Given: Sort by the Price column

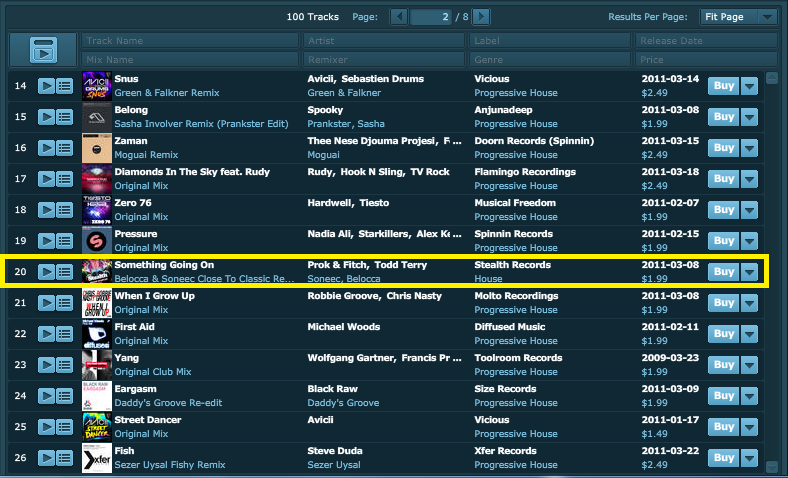Looking at the screenshot, I should tap(706, 59).
